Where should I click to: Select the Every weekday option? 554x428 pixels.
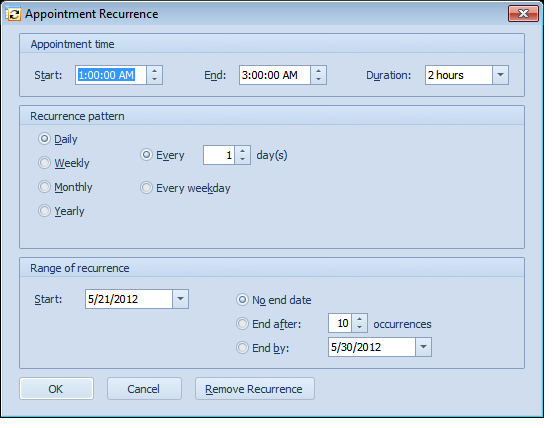coord(185,188)
